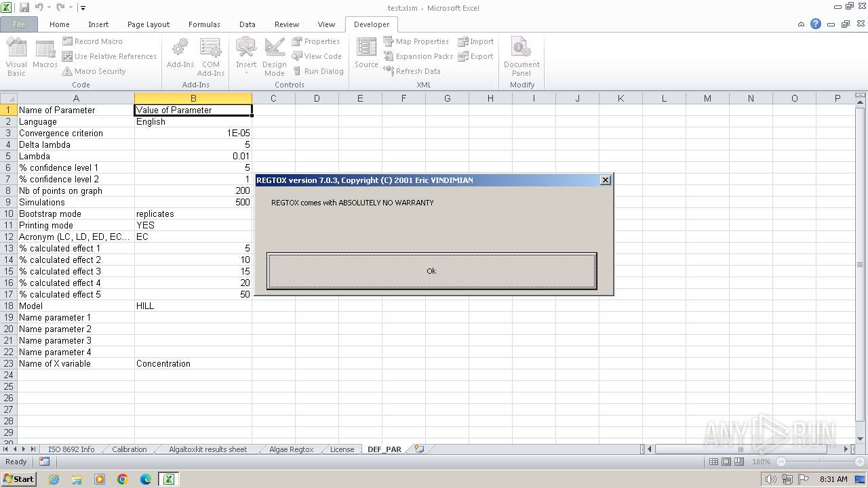Open the Algaltoxkit results sheet
Viewport: 868px width, 488px height.
(208, 449)
